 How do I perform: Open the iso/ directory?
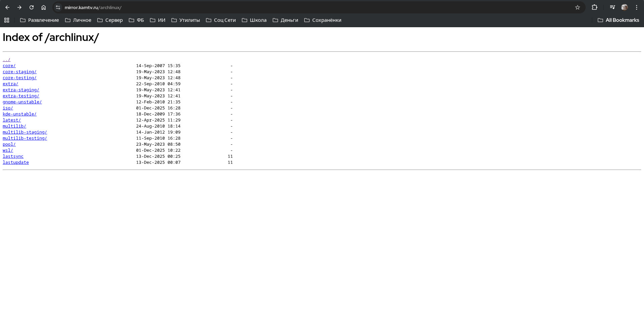8,108
